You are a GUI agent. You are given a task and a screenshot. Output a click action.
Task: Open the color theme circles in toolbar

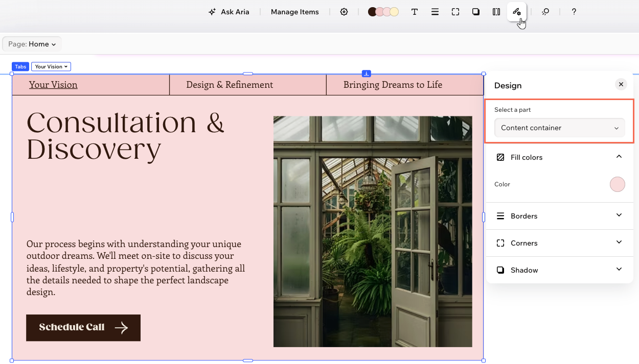click(383, 12)
